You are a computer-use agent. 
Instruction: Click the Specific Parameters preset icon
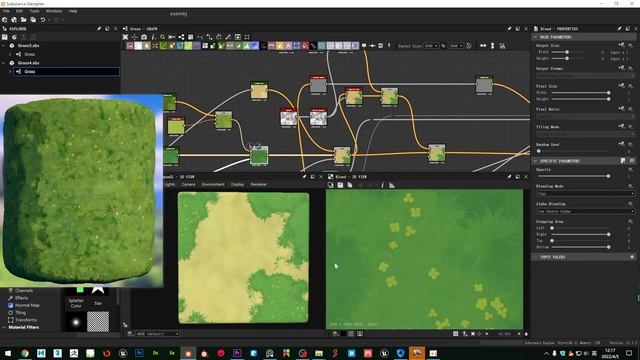[x=623, y=161]
